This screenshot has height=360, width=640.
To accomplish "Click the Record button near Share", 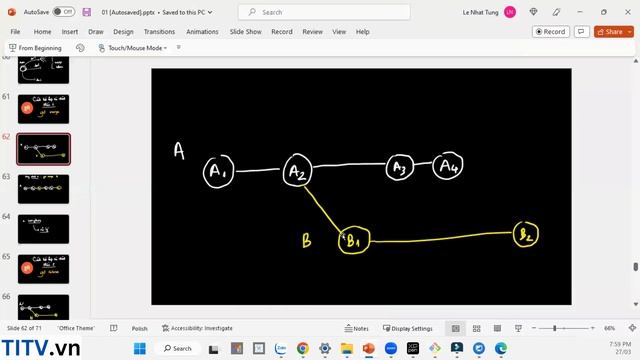I will tap(551, 31).
